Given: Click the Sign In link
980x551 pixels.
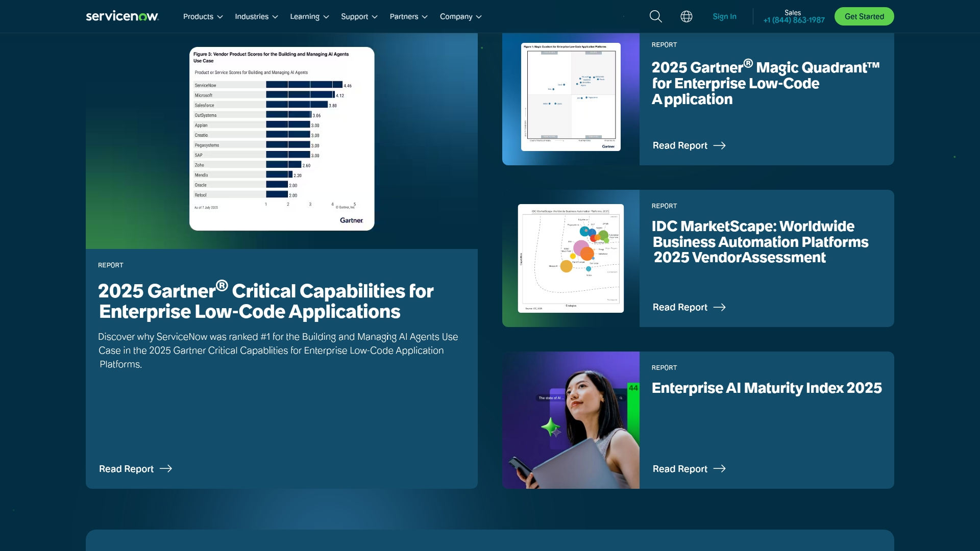Looking at the screenshot, I should coord(724,16).
